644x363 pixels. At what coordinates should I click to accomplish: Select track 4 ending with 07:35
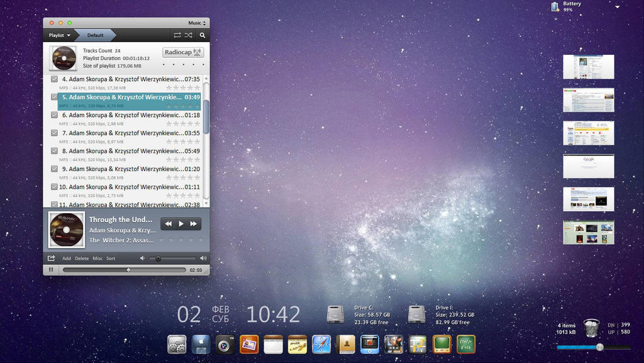pyautogui.click(x=131, y=83)
